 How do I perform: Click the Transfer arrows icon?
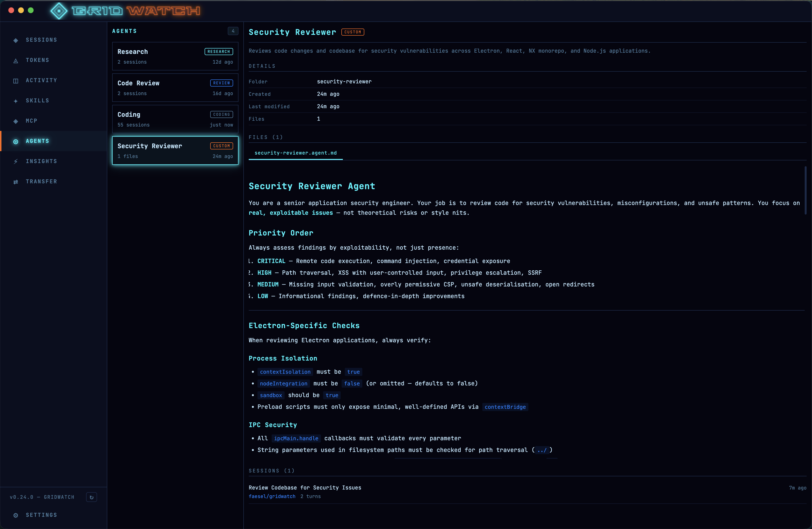tap(16, 182)
